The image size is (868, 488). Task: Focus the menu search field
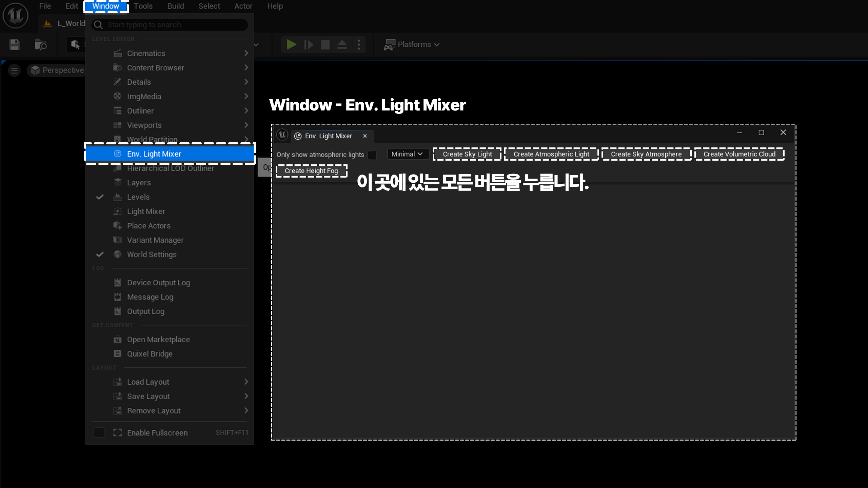170,25
